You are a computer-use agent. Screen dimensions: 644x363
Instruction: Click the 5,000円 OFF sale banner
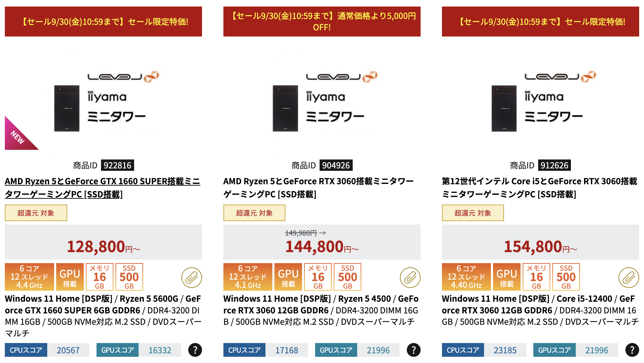(322, 21)
